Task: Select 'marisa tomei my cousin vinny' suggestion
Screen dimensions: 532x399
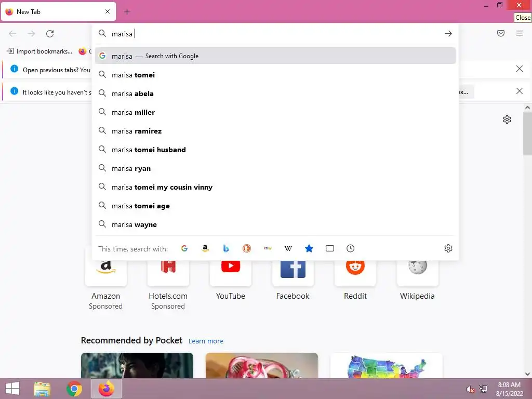Action: pos(275,187)
